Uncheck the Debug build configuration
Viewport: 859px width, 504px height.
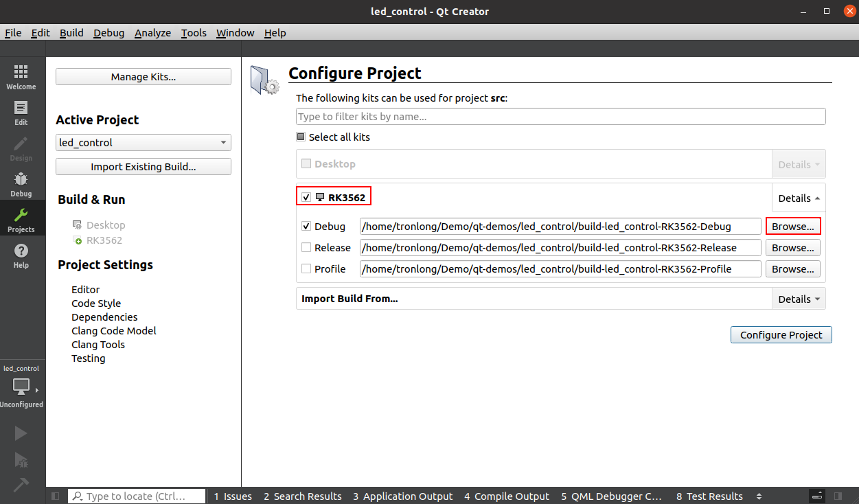(306, 226)
